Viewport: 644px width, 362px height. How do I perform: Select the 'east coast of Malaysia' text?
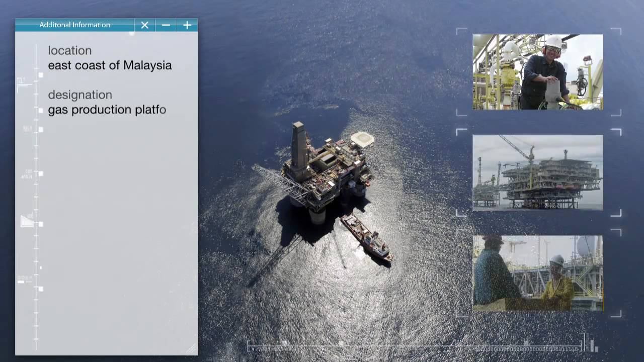[x=110, y=65]
